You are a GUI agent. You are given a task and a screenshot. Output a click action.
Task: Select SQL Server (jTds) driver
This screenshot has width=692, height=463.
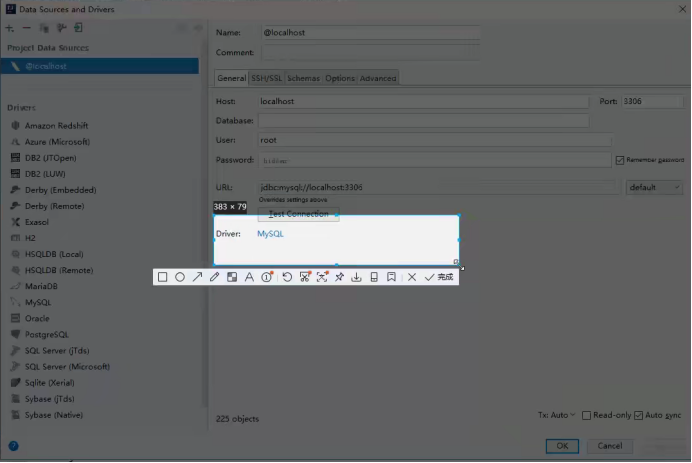tap(57, 351)
